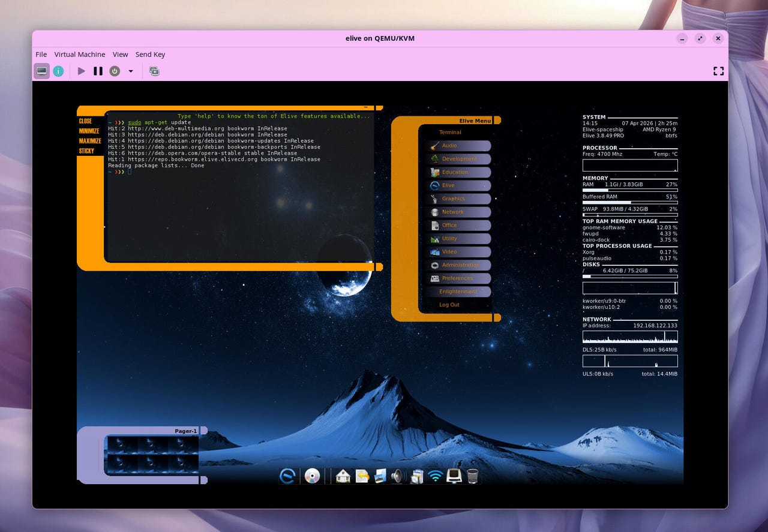Show the virtual machine details info icon
768x532 pixels.
point(58,71)
